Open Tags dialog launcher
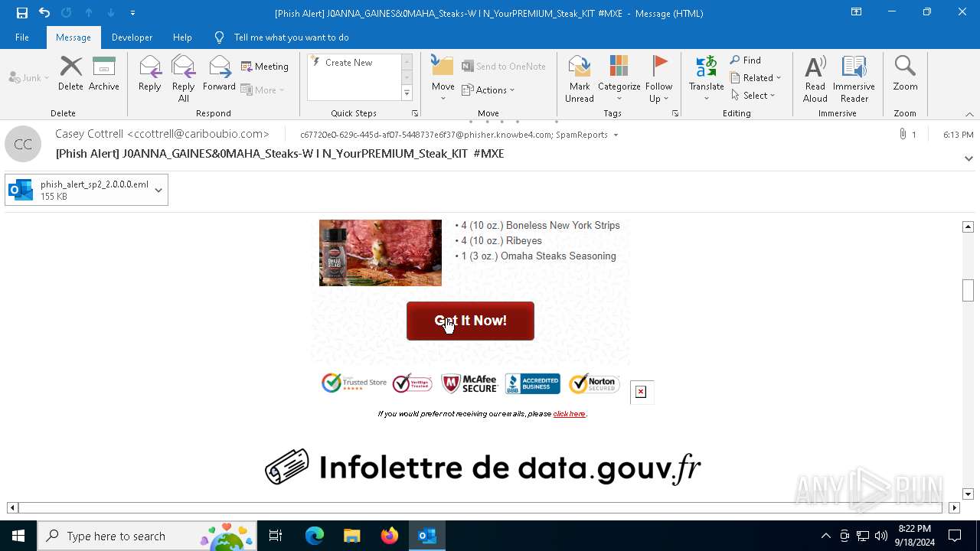 675,113
